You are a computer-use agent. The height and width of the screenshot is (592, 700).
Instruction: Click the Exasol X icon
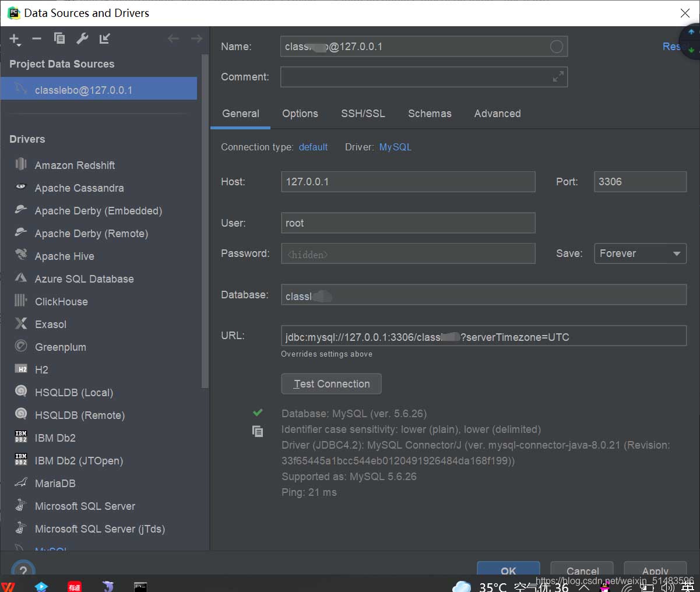click(21, 323)
